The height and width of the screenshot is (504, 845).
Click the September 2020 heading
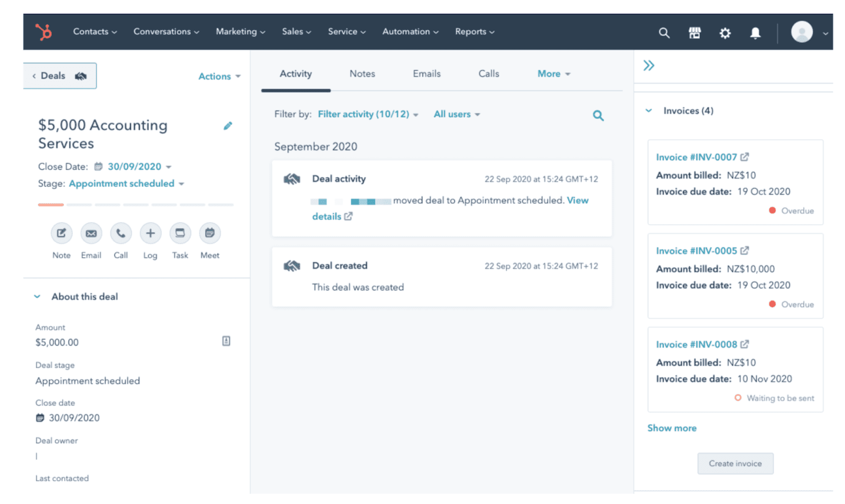point(315,147)
